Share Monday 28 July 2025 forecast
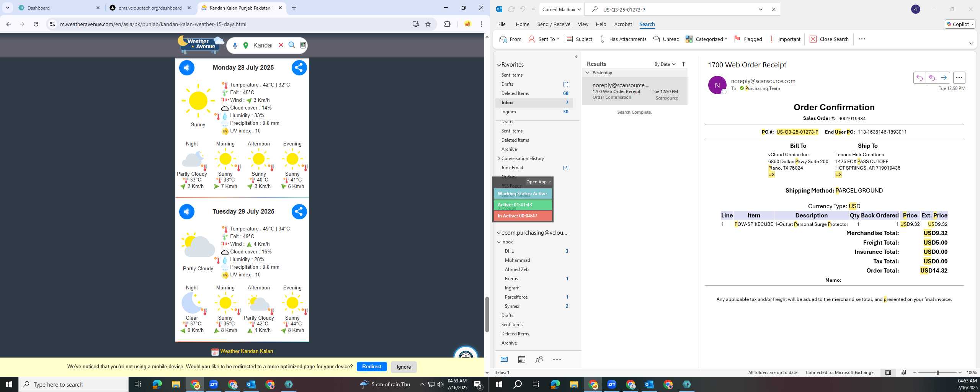This screenshot has height=392, width=980. click(x=299, y=68)
